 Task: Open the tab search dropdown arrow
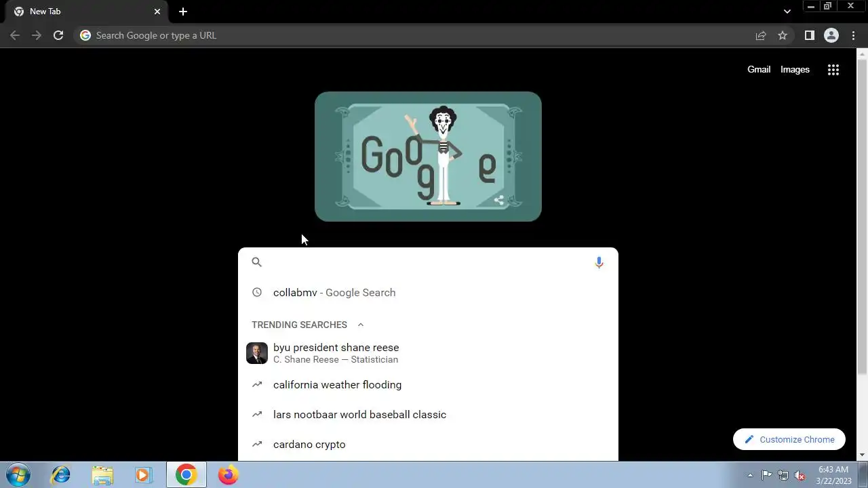(787, 12)
